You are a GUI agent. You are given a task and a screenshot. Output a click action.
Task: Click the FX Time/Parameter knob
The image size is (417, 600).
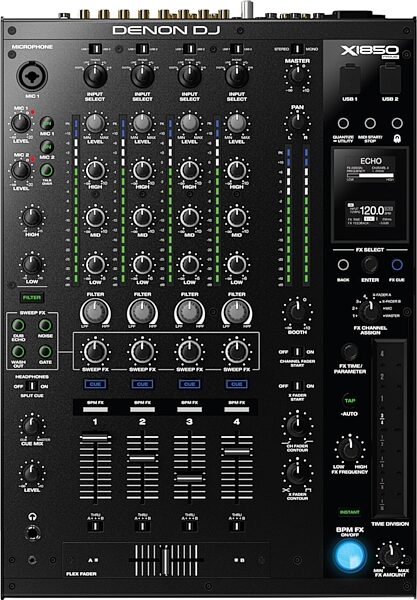[x=349, y=352]
